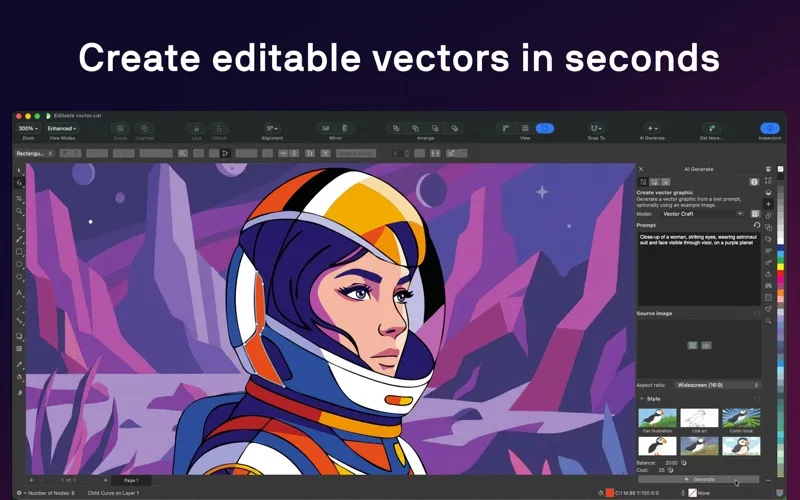Click inside the Prompt text field

(x=699, y=269)
